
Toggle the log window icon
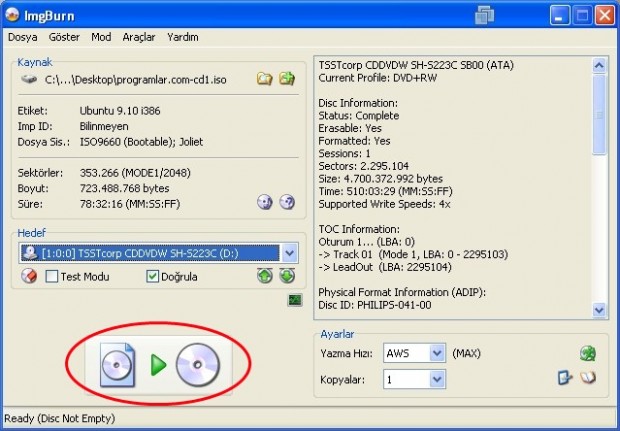click(295, 300)
